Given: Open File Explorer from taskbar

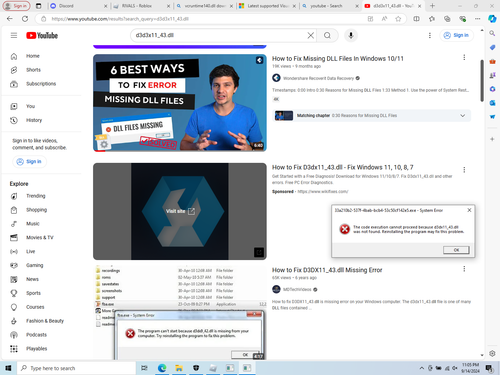Looking at the screenshot, I should (x=179, y=368).
